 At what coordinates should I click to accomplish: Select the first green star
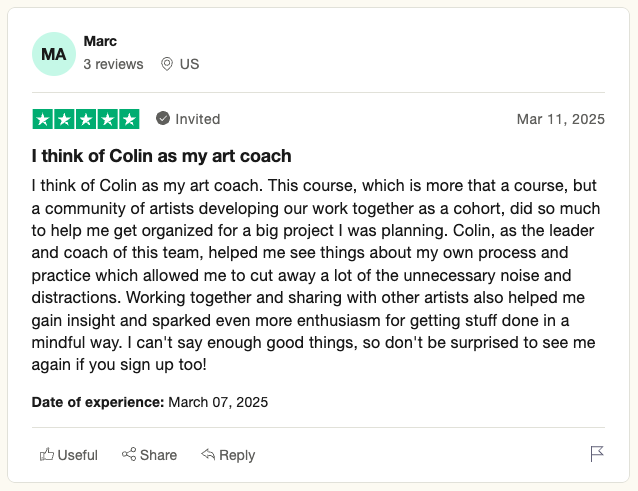(x=43, y=119)
